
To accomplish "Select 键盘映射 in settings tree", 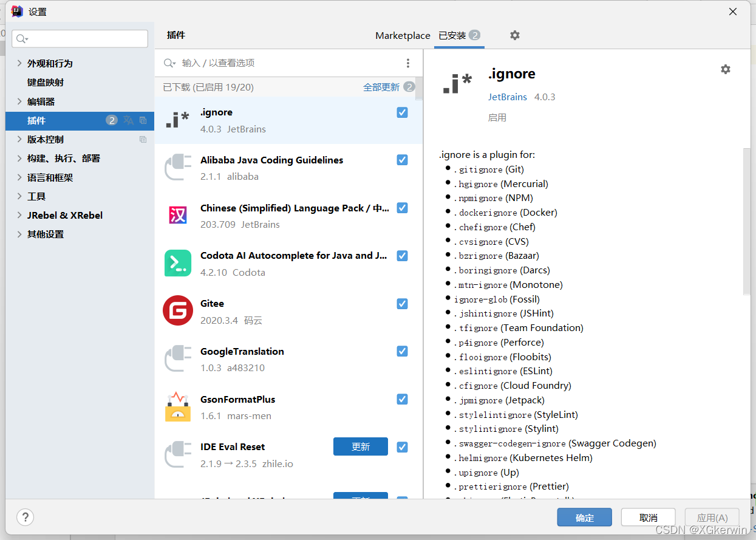I will coord(46,82).
